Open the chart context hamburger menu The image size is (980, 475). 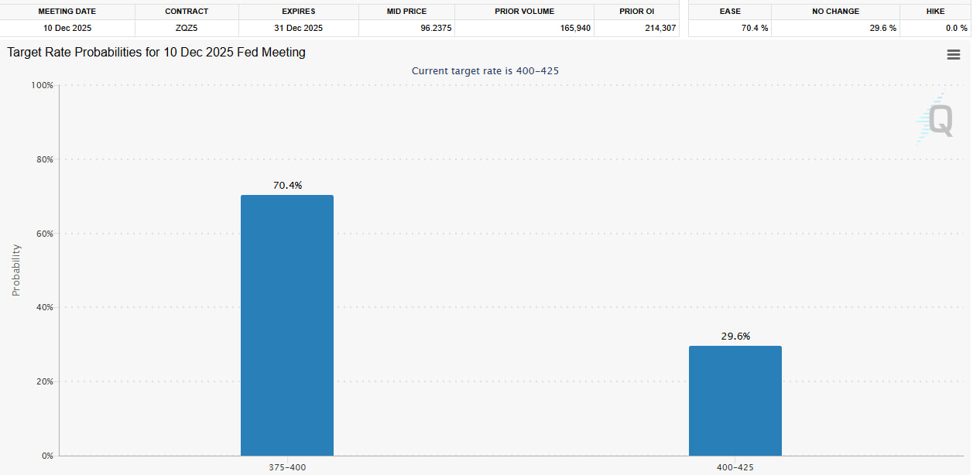[953, 55]
